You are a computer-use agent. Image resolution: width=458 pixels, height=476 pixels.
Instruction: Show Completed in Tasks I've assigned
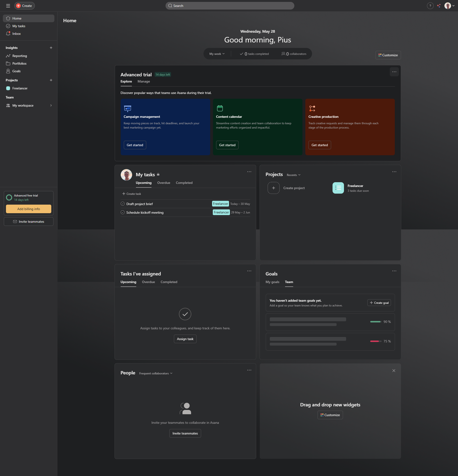coord(169,282)
